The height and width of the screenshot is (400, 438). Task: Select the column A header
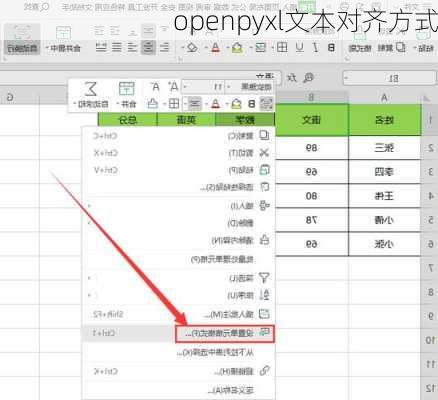point(384,97)
